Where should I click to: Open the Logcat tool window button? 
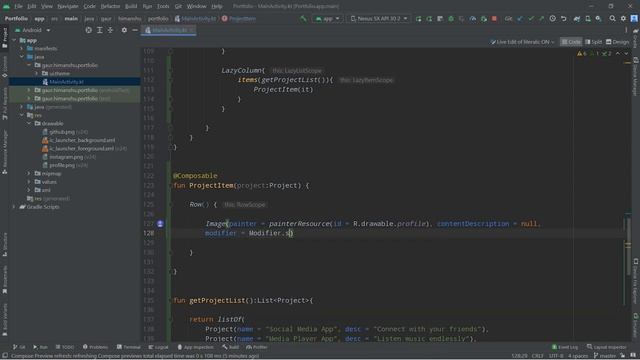coord(158,347)
